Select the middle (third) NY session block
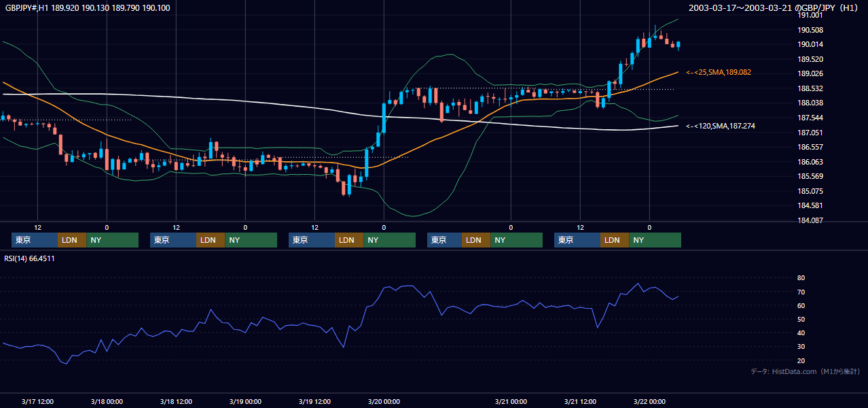The width and height of the screenshot is (868, 408). tap(389, 240)
